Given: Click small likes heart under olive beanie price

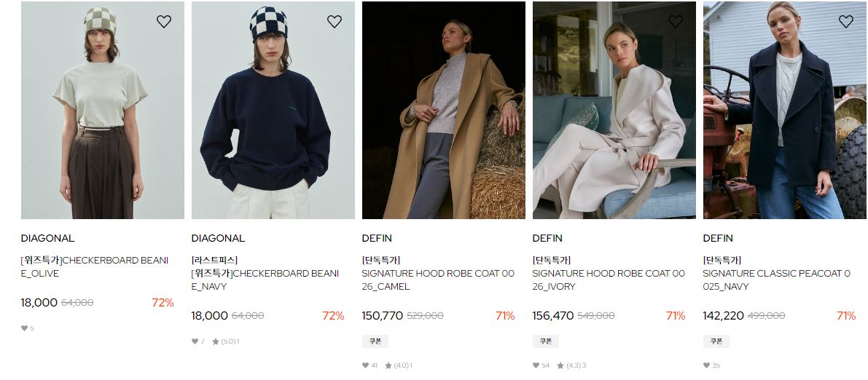Looking at the screenshot, I should (24, 328).
